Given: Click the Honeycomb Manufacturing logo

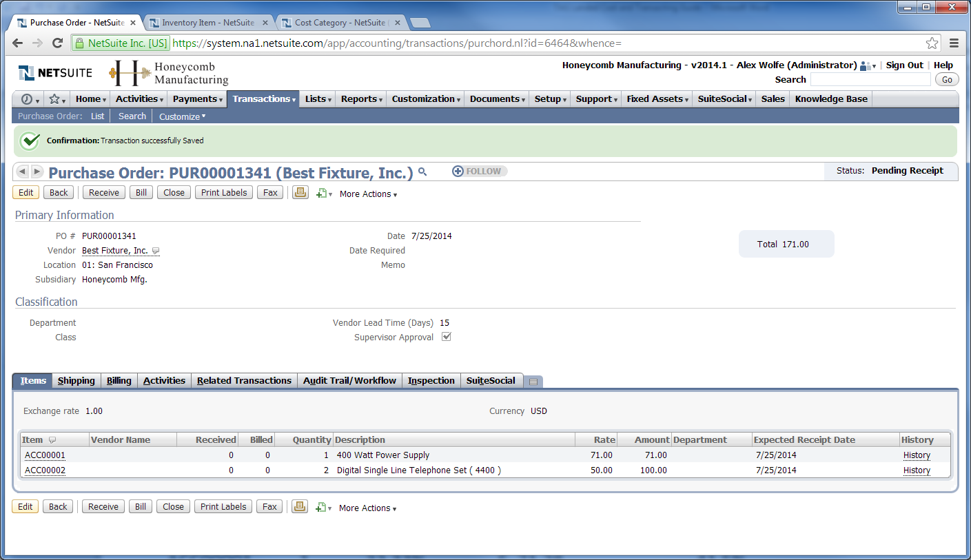Looking at the screenshot, I should pyautogui.click(x=169, y=72).
